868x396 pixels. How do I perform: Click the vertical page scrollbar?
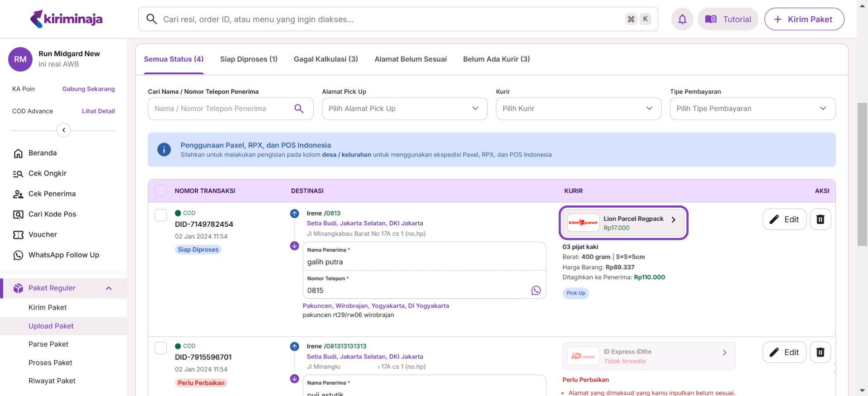(x=862, y=174)
